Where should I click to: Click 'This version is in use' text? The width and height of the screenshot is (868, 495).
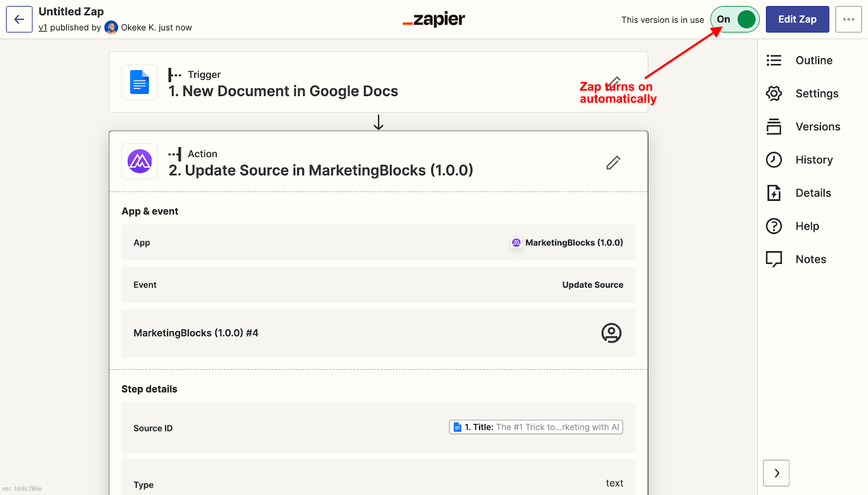[x=662, y=20]
